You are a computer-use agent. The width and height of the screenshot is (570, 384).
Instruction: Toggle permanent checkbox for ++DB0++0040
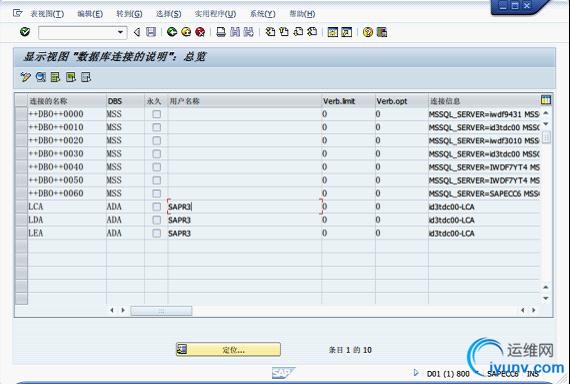pyautogui.click(x=157, y=167)
